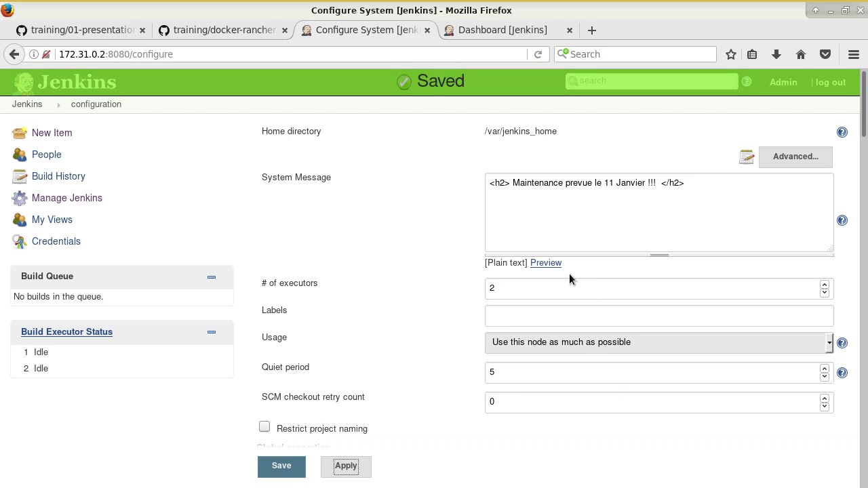Open the Firefox downloads arrow icon

tap(776, 54)
